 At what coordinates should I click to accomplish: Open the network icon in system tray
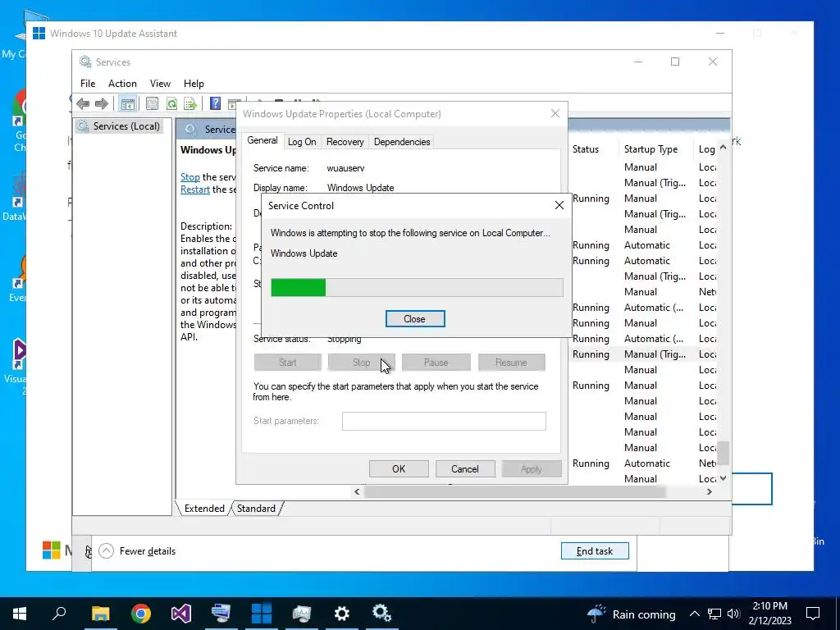point(714,614)
